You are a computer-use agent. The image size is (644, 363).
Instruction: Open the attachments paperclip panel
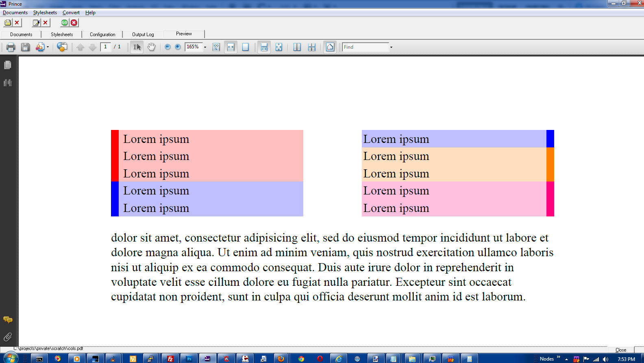click(8, 337)
